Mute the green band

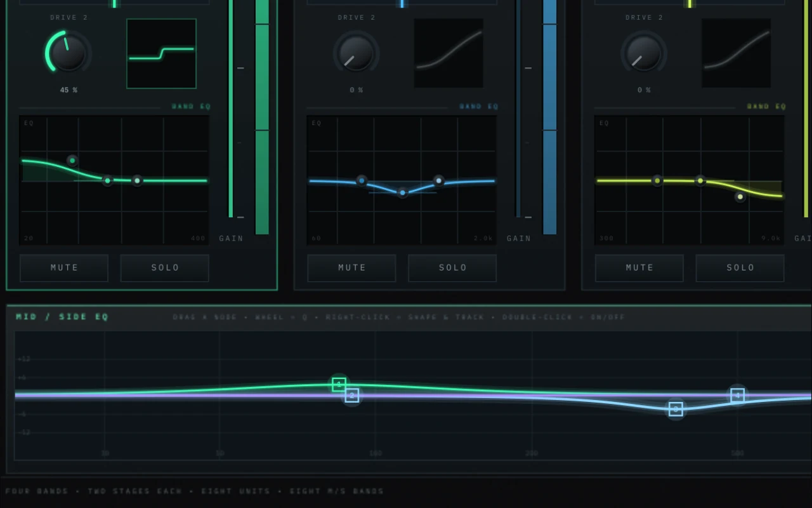pyautogui.click(x=64, y=268)
